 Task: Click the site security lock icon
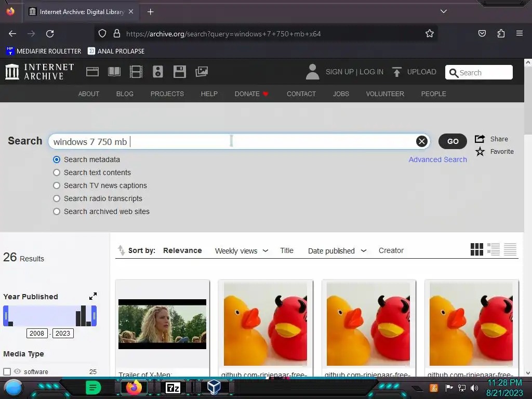(117, 34)
